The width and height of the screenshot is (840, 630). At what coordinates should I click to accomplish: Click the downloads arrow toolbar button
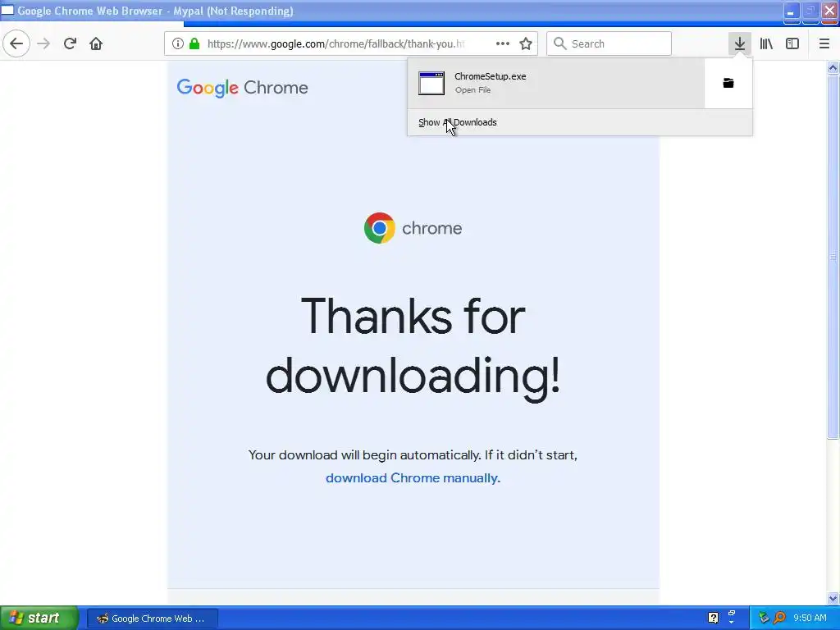(x=740, y=43)
